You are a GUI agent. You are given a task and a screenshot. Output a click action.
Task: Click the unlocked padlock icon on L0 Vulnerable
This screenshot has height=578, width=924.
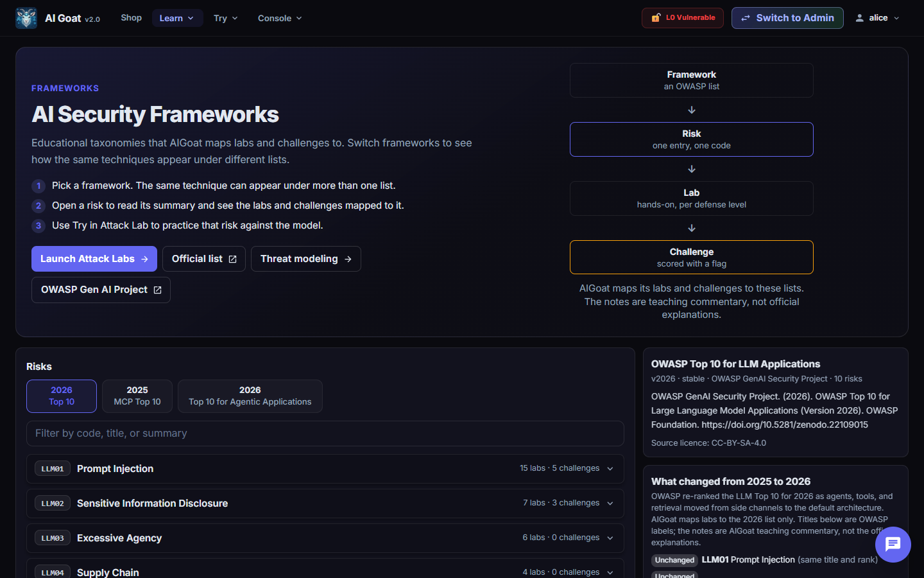pyautogui.click(x=656, y=18)
